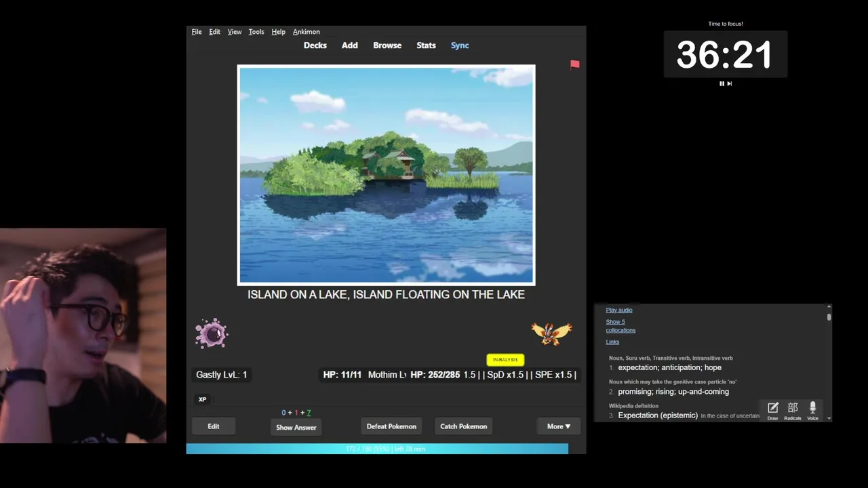Click the Edit card button
Screen dimensions: 868x488
pos(214,426)
